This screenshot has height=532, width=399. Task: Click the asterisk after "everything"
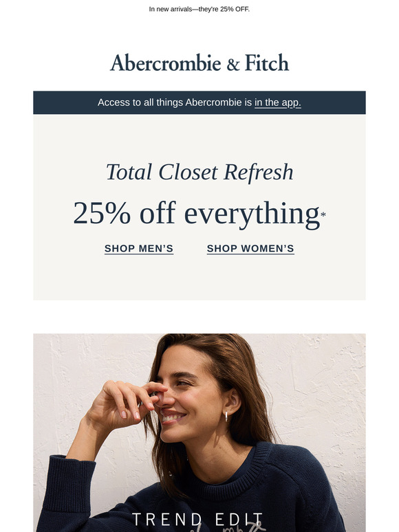point(323,214)
